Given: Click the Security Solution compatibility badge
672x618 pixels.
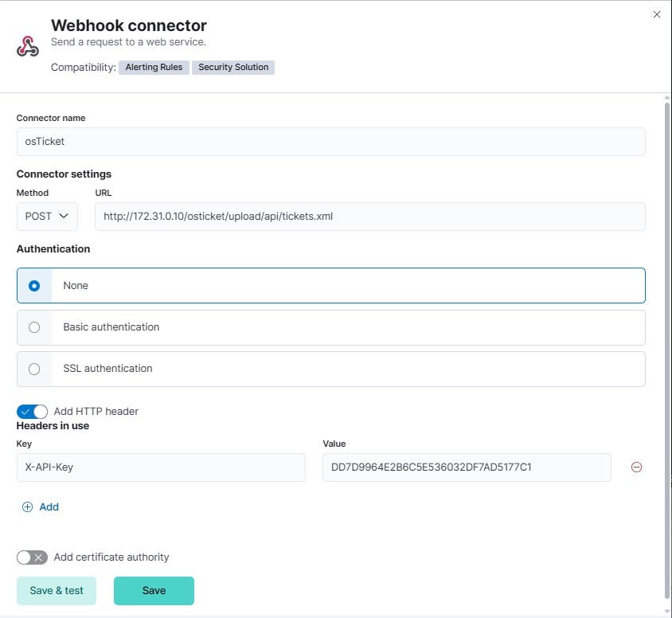Looking at the screenshot, I should pos(233,67).
